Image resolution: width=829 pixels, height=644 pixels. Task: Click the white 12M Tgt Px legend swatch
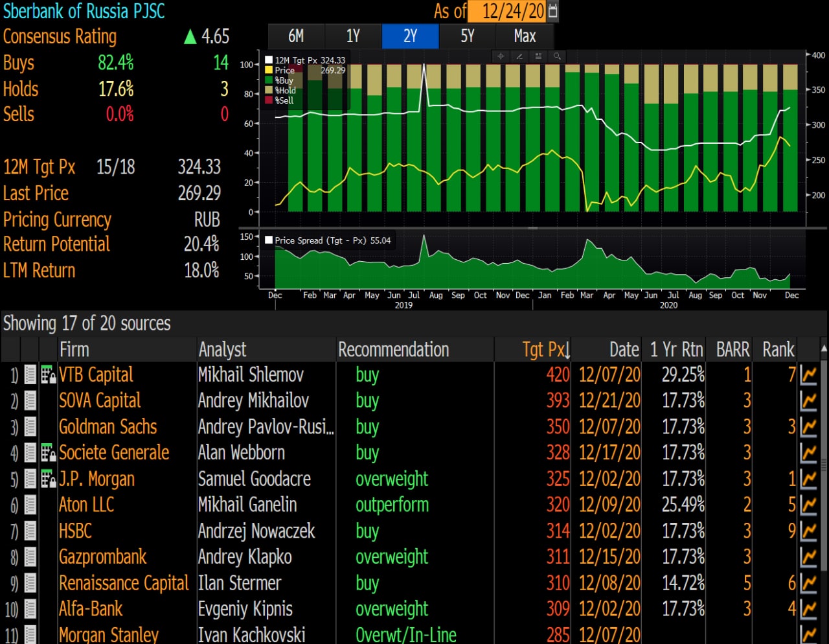(269, 60)
